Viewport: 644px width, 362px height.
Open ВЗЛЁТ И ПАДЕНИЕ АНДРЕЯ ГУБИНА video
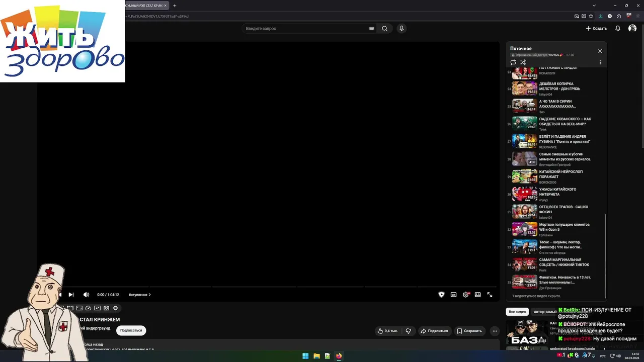[x=556, y=141]
